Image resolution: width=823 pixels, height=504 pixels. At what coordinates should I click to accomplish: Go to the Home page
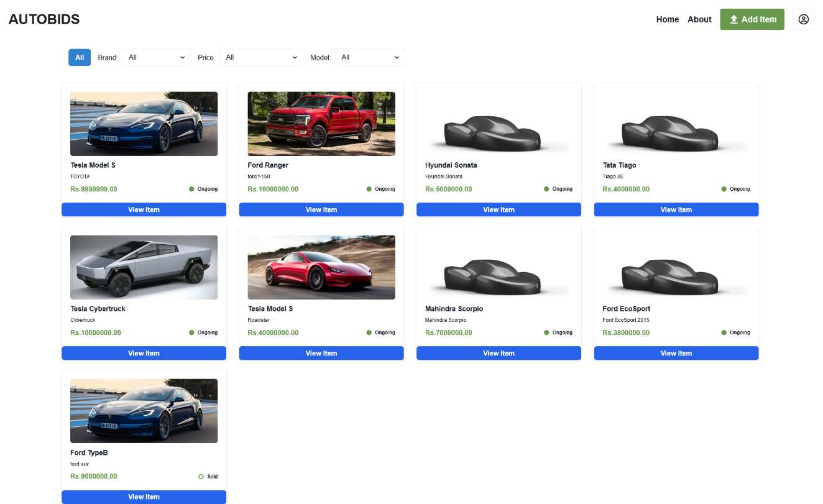[x=667, y=19]
